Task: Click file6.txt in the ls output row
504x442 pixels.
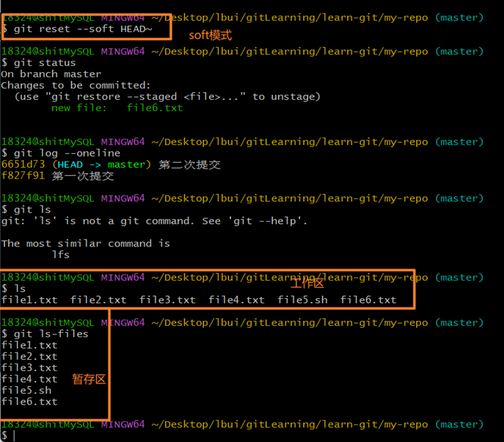Action: point(369,300)
